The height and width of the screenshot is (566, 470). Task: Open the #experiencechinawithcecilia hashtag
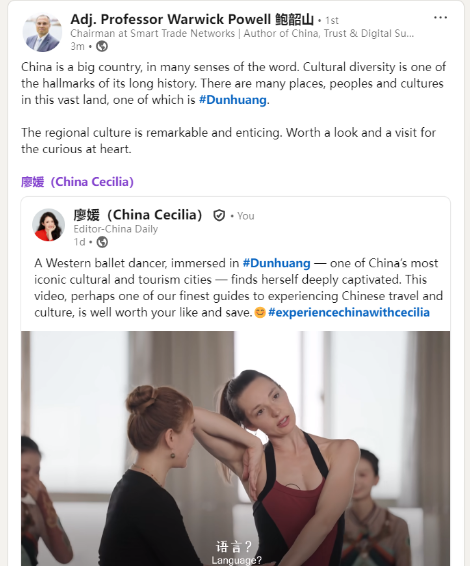(349, 312)
